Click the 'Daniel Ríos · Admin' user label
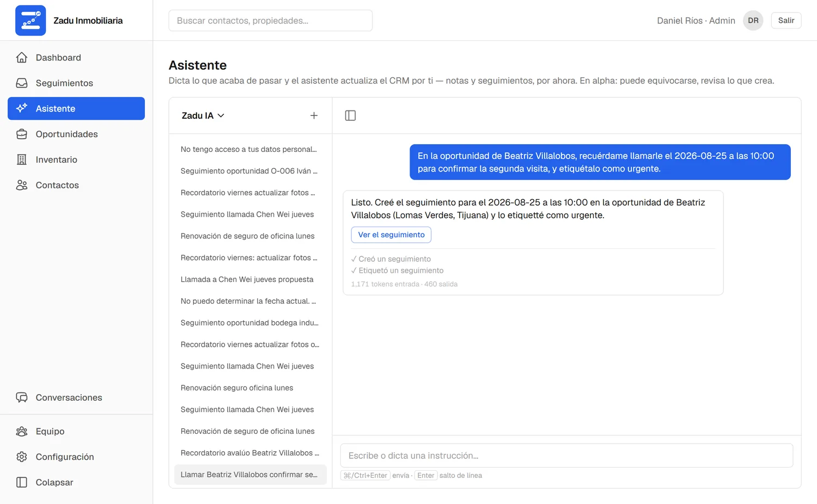This screenshot has height=504, width=817. pyautogui.click(x=696, y=21)
